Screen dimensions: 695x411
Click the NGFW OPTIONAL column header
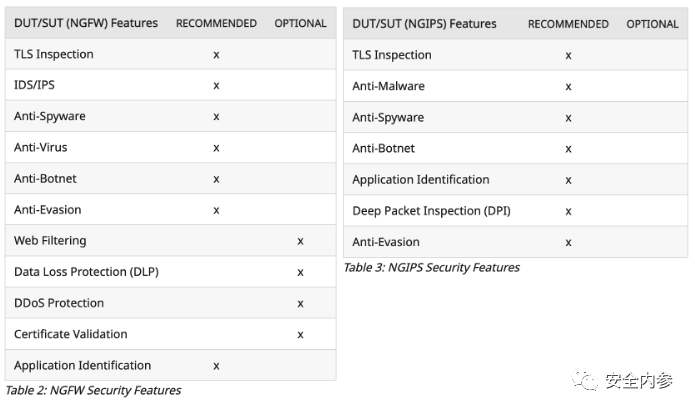(x=300, y=23)
